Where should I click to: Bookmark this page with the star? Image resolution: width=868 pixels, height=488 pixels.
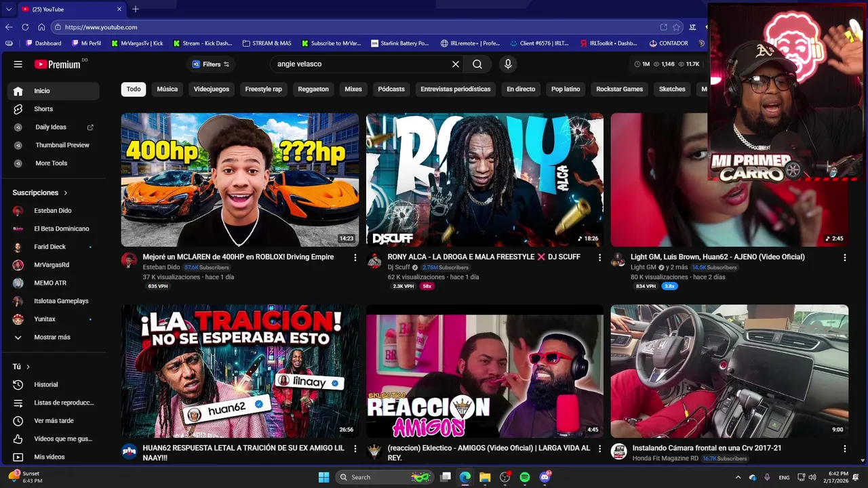(676, 27)
